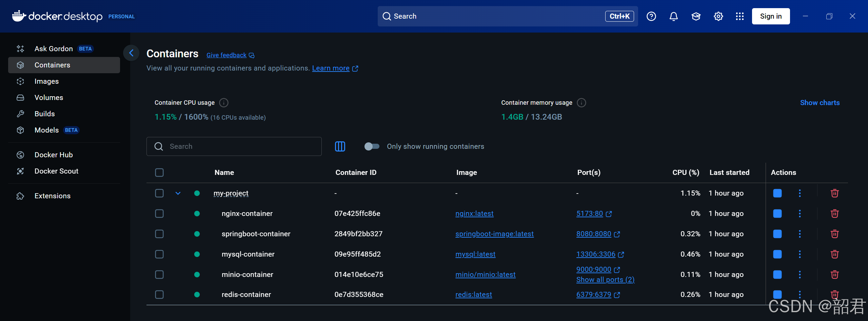Focus the containers Search field

(234, 146)
